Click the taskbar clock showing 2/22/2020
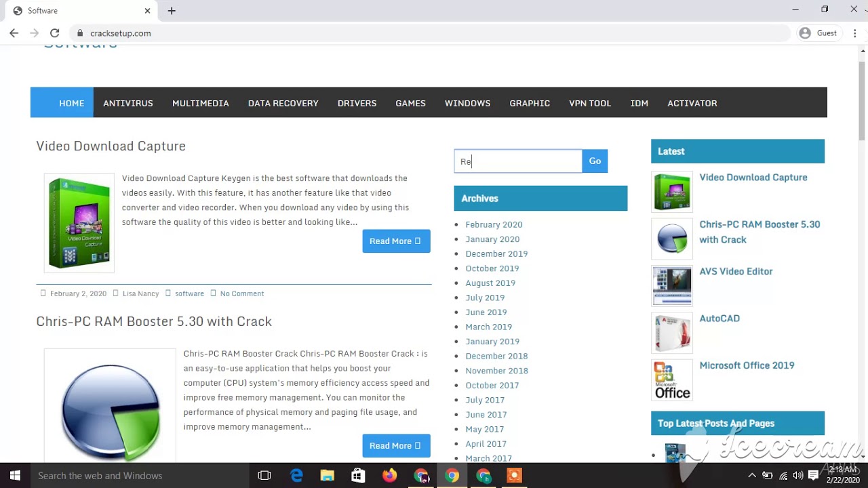 (x=842, y=475)
